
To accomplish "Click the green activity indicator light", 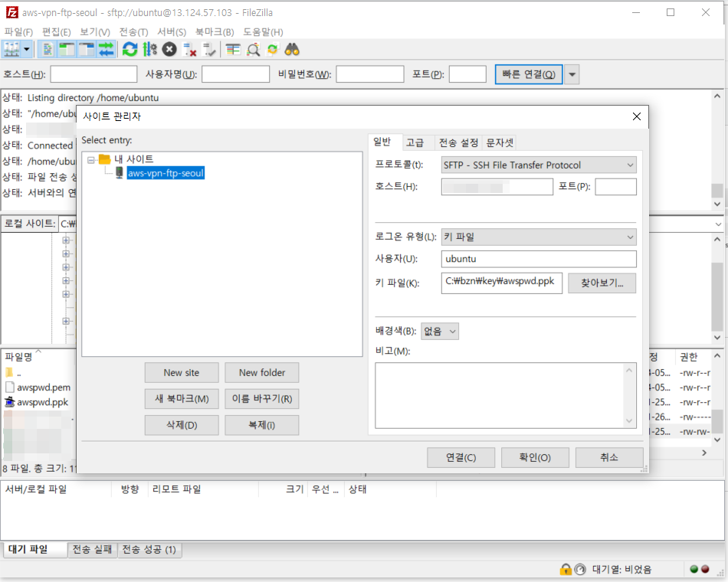I will pyautogui.click(x=694, y=569).
